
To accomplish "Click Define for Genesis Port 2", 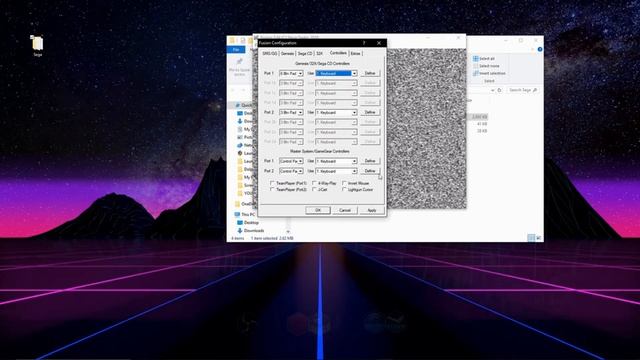I will point(370,112).
